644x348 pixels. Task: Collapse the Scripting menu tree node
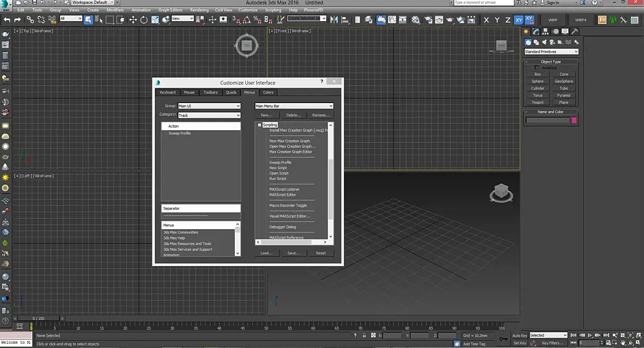point(260,125)
